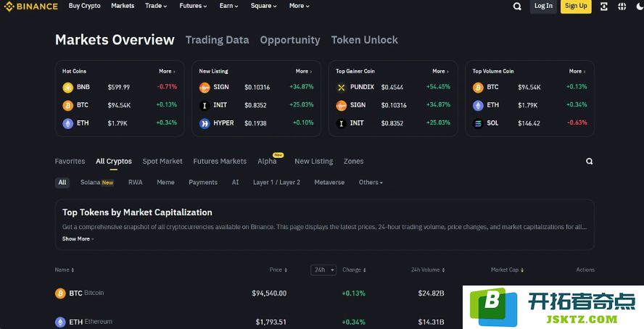Viewport: 644px width, 329px height.
Task: Select the New Listing tab under Markets
Action: (314, 161)
